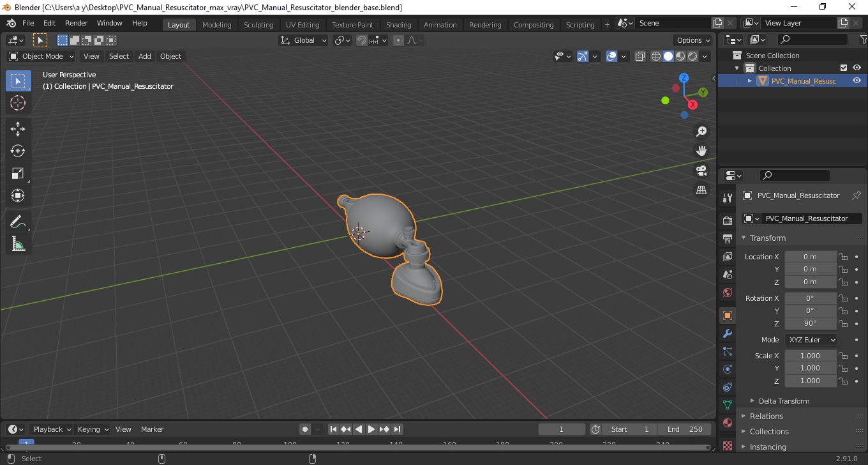Open the Scene properties tab
868x465 pixels.
pos(727,274)
